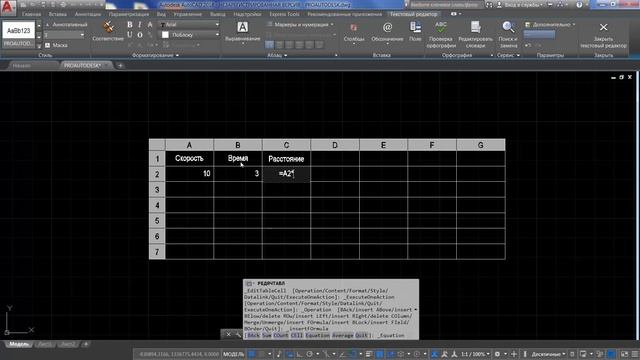Open the Параметризация ribbon tab

coord(129,14)
